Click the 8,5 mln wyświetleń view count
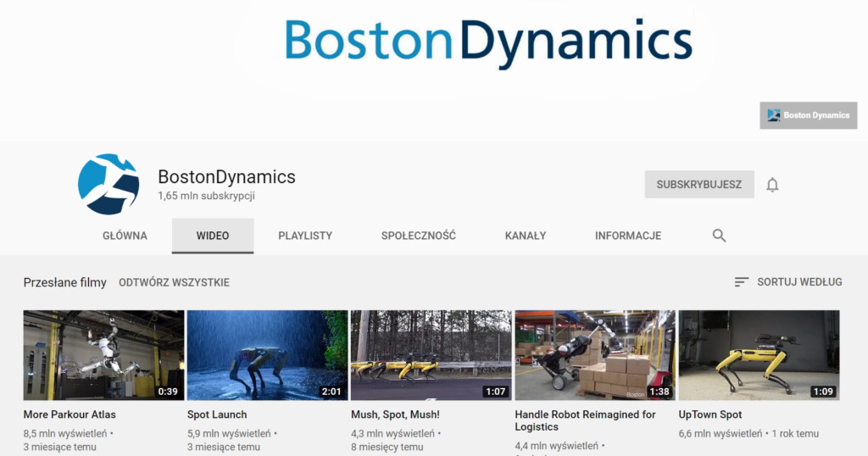The image size is (868, 456). pyautogui.click(x=64, y=433)
